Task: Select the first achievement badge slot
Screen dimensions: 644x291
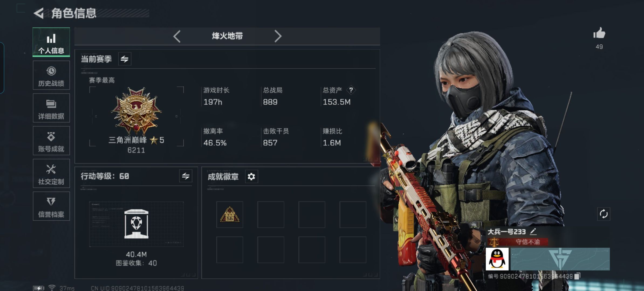Action: (x=230, y=214)
